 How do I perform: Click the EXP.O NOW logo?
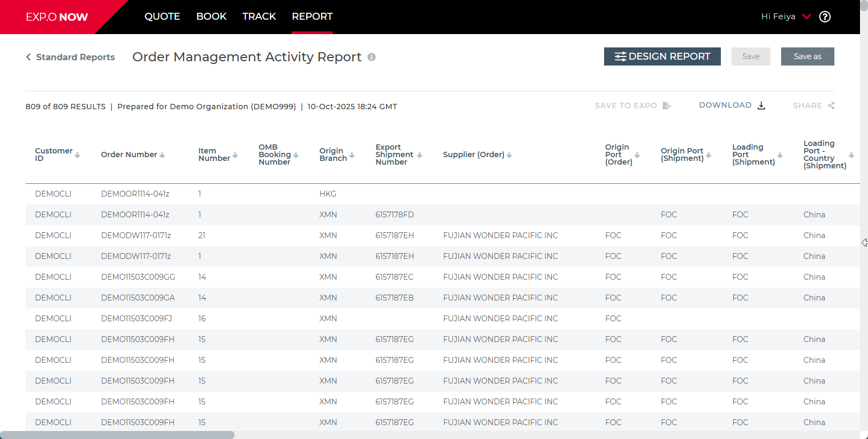coord(57,17)
